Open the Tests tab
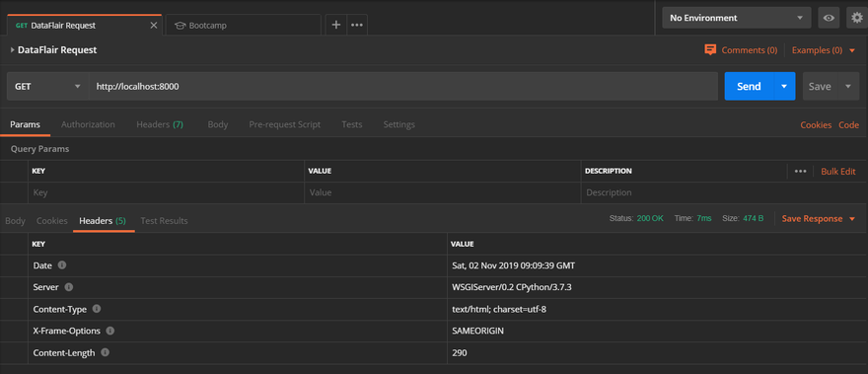 click(x=352, y=124)
